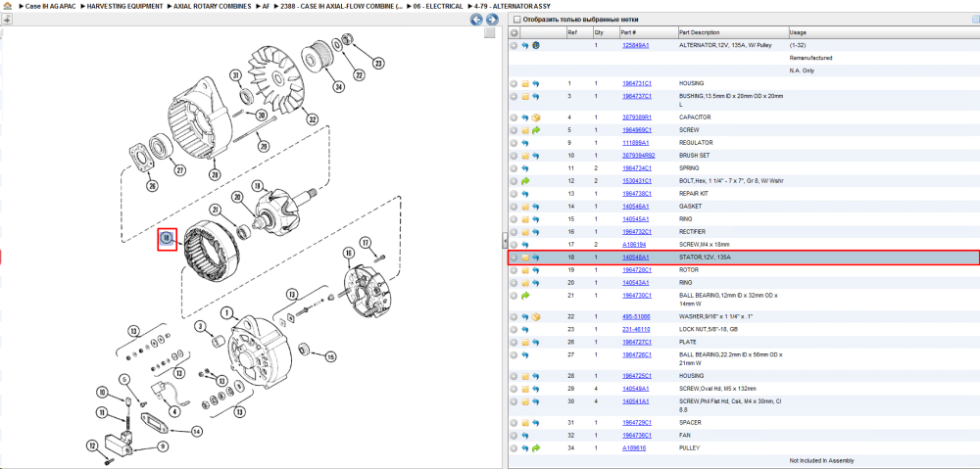Toggle the round select button in ROTOR row
The width and height of the screenshot is (980, 469).
[514, 270]
